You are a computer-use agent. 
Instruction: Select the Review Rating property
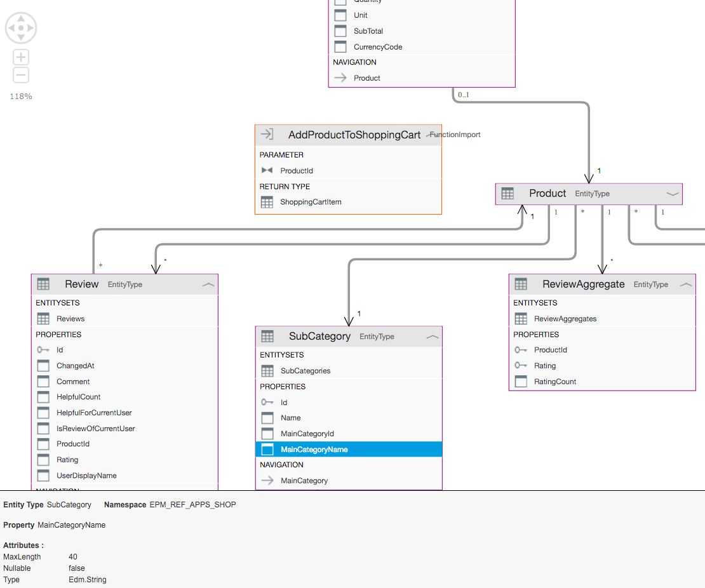point(67,460)
